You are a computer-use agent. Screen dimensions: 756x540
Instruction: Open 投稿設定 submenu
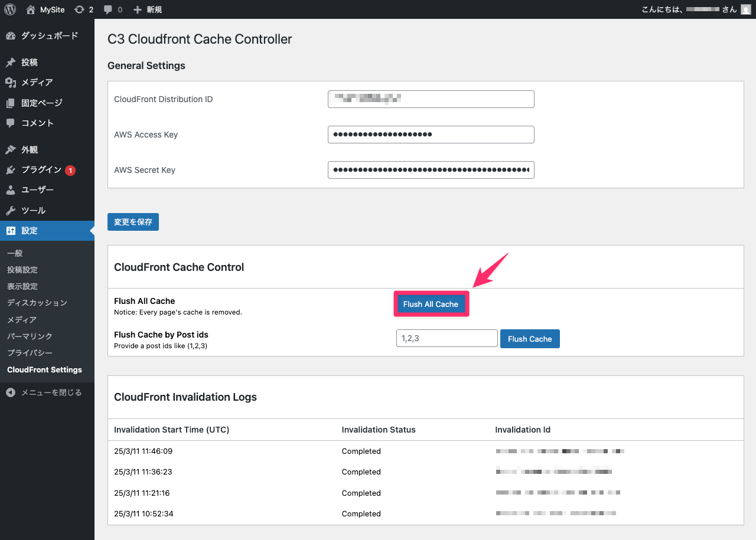click(22, 270)
